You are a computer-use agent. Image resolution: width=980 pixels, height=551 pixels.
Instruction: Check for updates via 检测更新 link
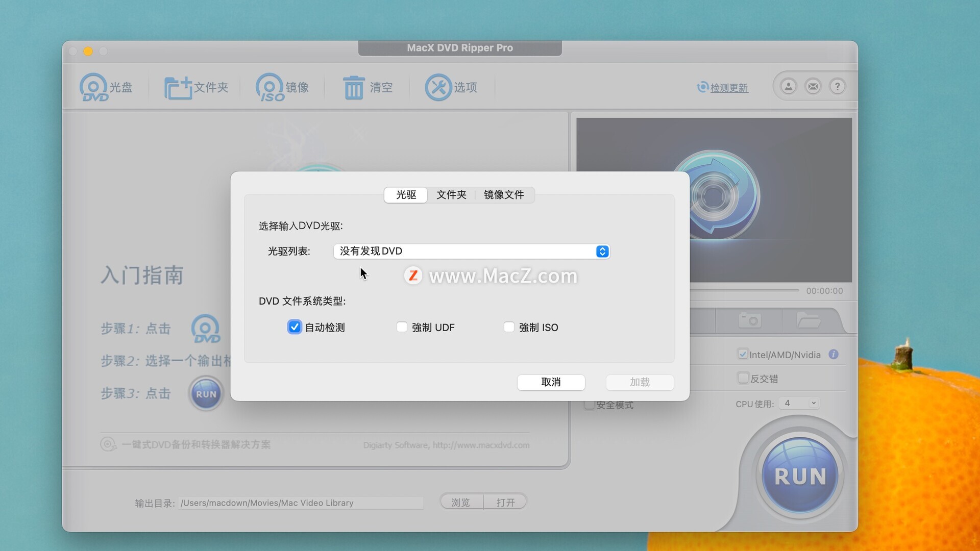[x=729, y=88]
